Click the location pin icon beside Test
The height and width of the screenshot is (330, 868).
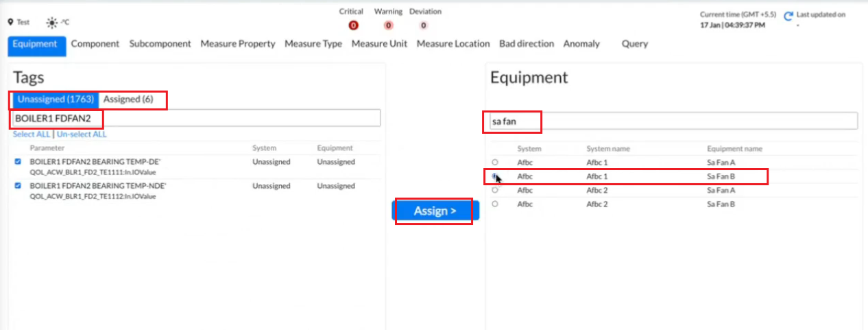[11, 22]
